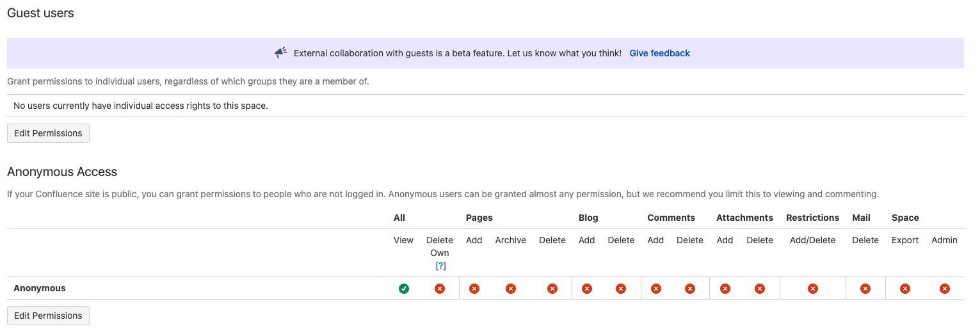The height and width of the screenshot is (329, 980).
Task: Click the red Comments Delete permission icon
Action: pyautogui.click(x=690, y=289)
